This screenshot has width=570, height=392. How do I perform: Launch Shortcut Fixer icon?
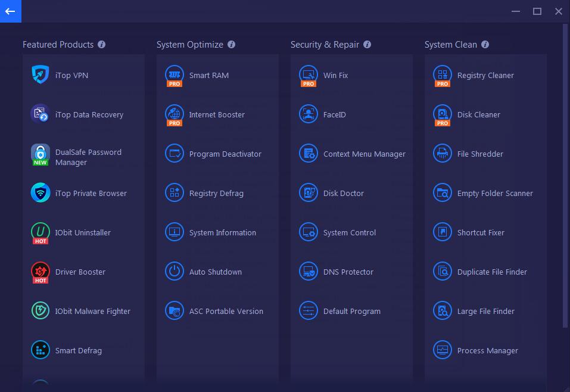point(443,232)
